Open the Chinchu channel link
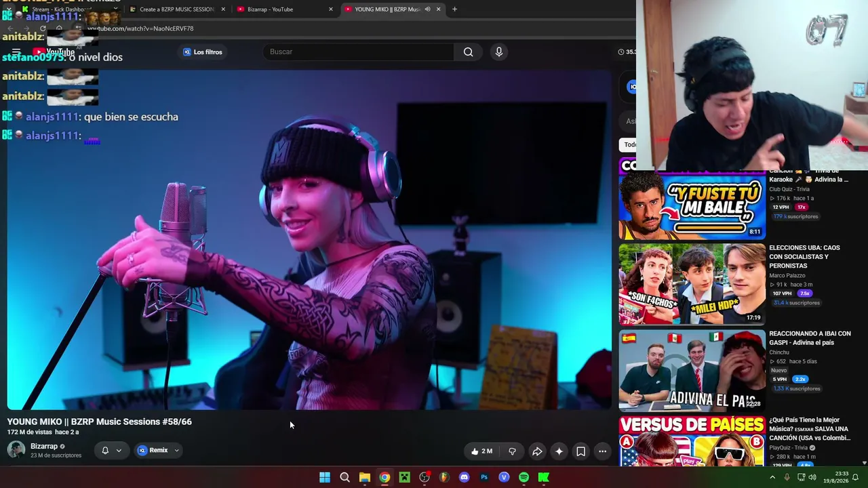Screen dimensions: 868x488 click(x=779, y=352)
